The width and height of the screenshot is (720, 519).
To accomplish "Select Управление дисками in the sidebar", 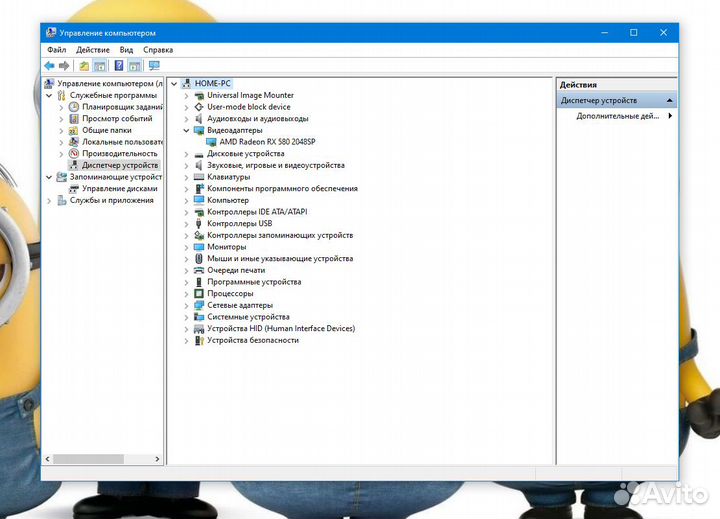I will (x=119, y=188).
